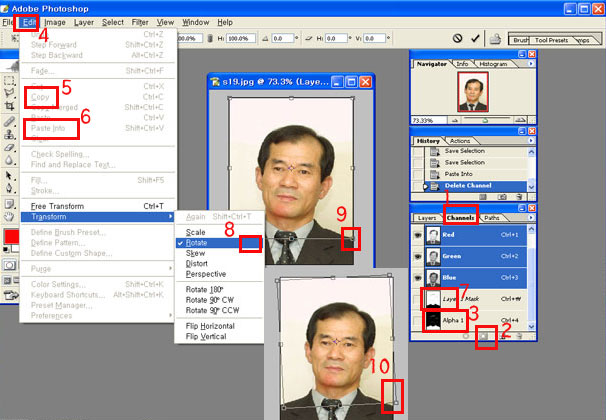This screenshot has width=606, height=420.
Task: Choose Perspective transform option
Action: point(206,274)
